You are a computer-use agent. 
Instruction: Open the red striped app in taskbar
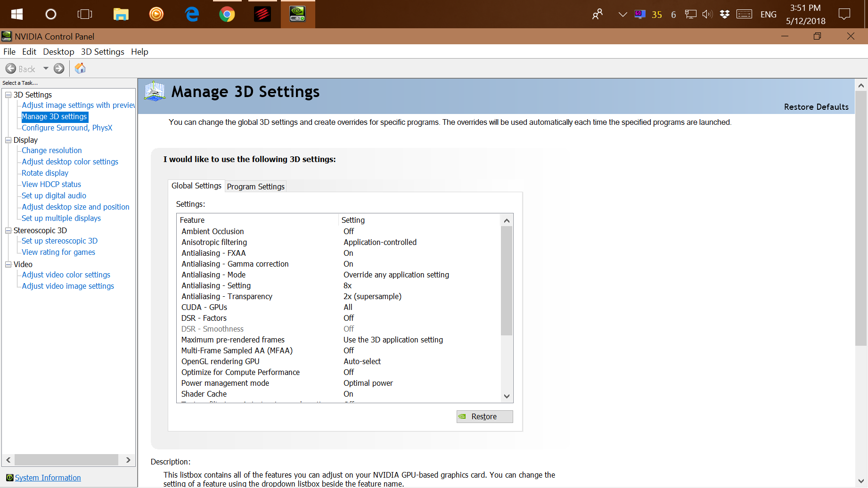[262, 14]
